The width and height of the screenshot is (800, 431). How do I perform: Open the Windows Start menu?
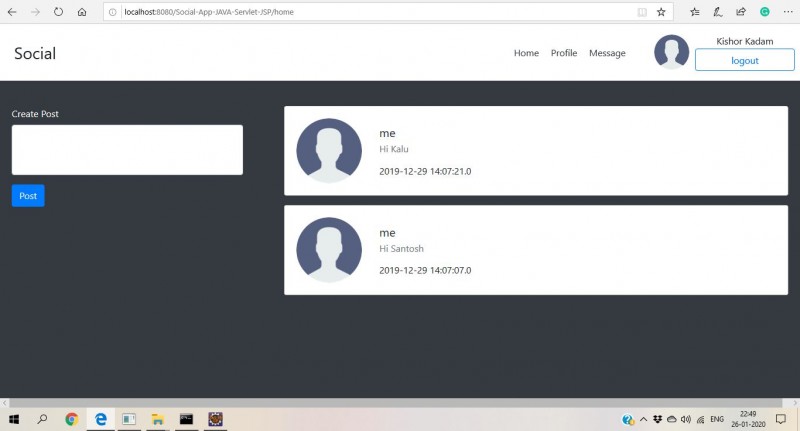[14, 419]
